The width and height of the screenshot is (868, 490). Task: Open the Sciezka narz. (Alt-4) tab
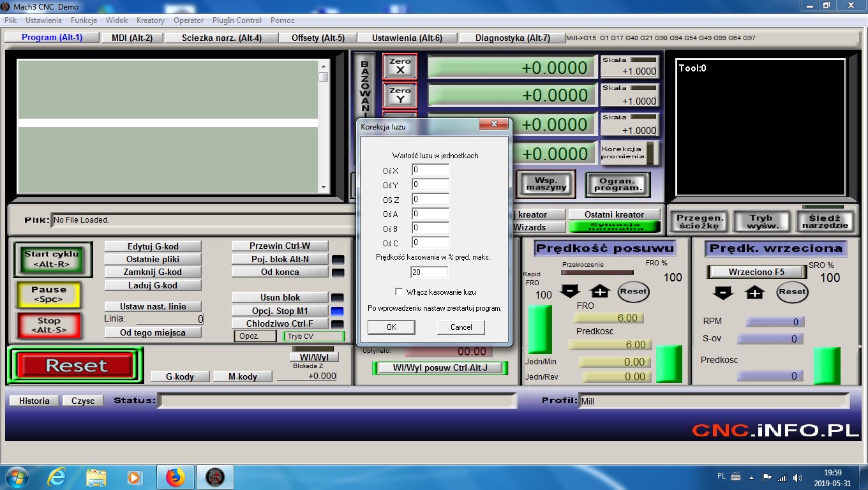(221, 38)
